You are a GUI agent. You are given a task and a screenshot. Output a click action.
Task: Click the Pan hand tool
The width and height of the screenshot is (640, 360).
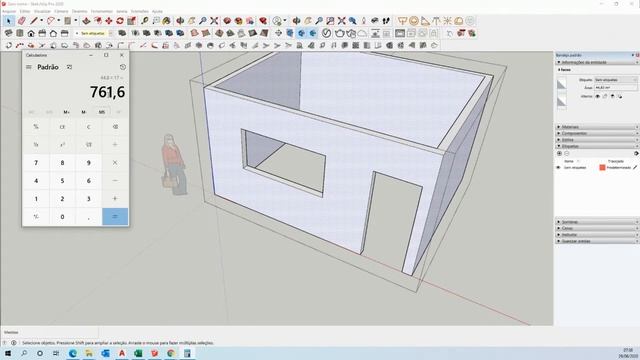point(191,21)
